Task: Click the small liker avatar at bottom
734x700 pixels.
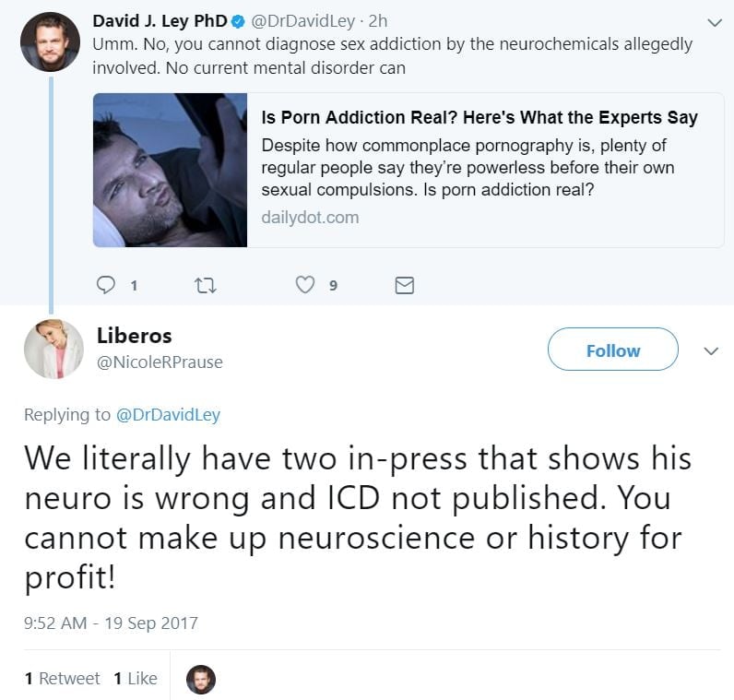Action: click(201, 679)
